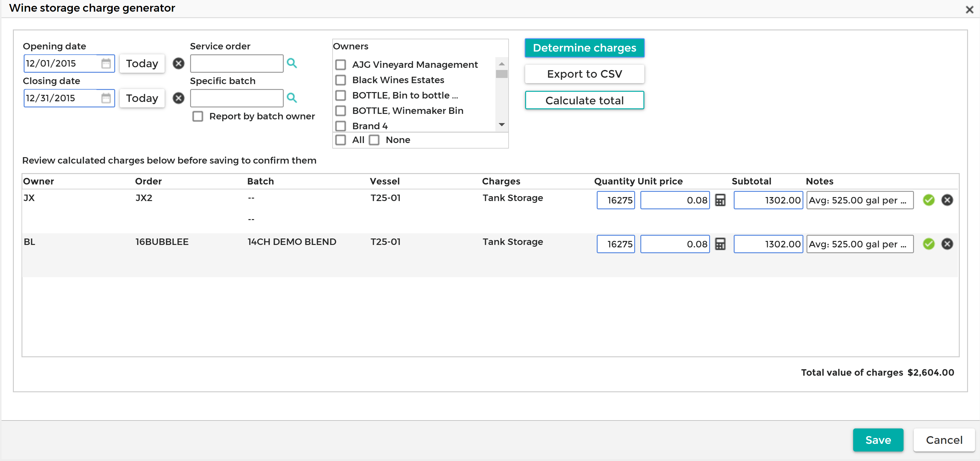Search for a service order

click(x=292, y=63)
